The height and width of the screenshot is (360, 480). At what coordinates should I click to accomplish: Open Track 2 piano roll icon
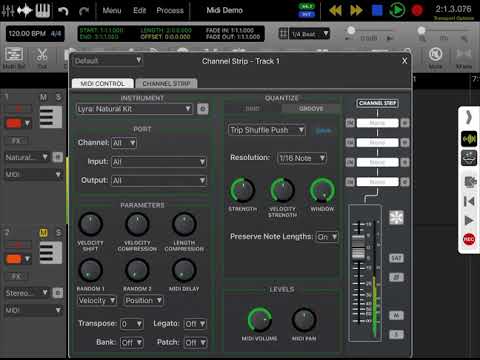click(x=51, y=253)
